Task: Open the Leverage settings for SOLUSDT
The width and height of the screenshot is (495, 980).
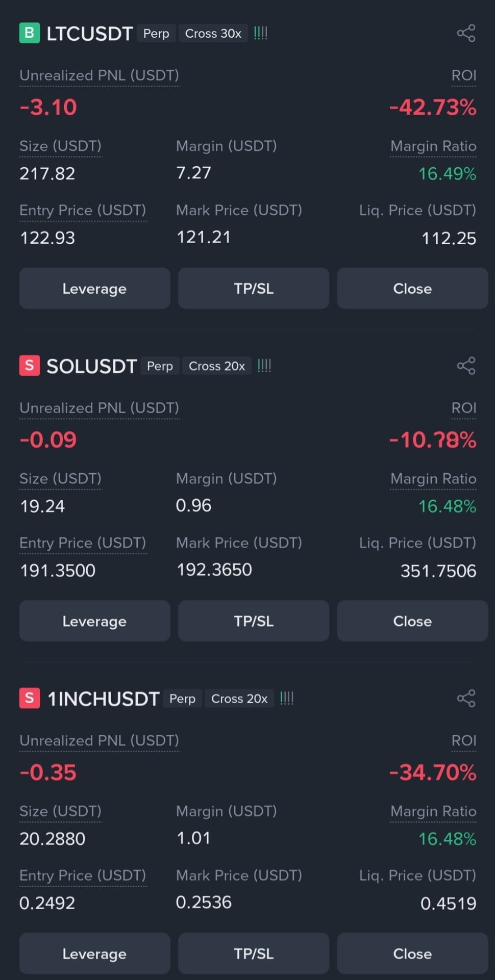Action: pos(94,621)
